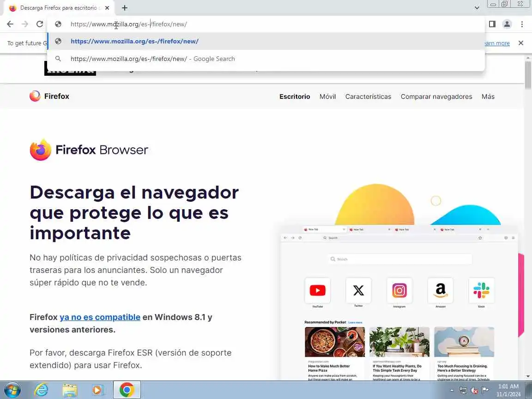Open Windows Explorer folder on taskbar
The image size is (532, 399).
point(70,390)
